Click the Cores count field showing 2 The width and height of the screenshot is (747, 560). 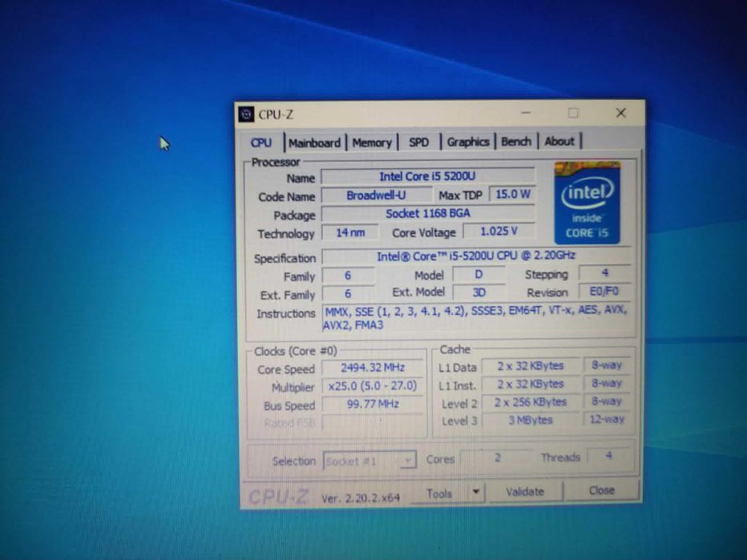pos(498,457)
